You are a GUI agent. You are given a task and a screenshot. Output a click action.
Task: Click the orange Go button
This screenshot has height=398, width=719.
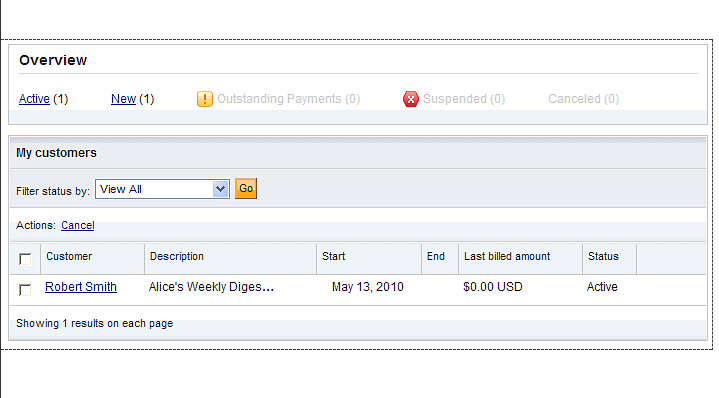coord(246,188)
